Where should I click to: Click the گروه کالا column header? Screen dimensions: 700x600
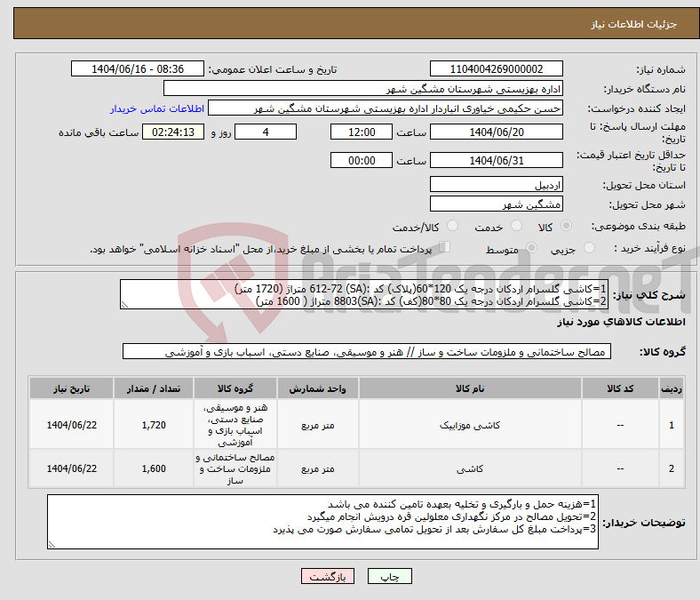pyautogui.click(x=235, y=388)
